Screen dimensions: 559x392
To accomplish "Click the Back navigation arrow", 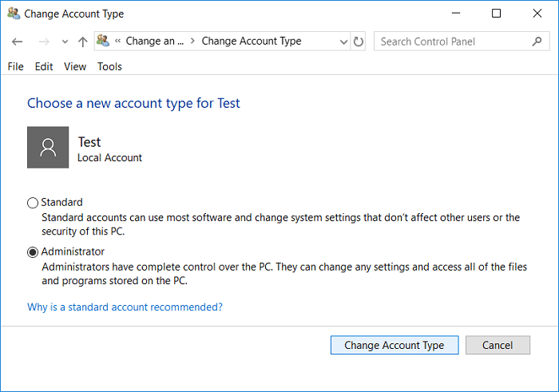I will (18, 42).
